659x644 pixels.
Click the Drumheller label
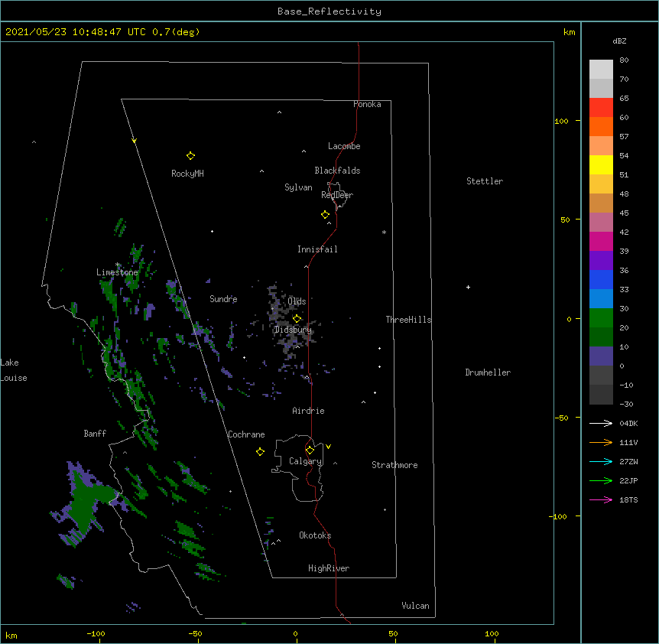[488, 372]
